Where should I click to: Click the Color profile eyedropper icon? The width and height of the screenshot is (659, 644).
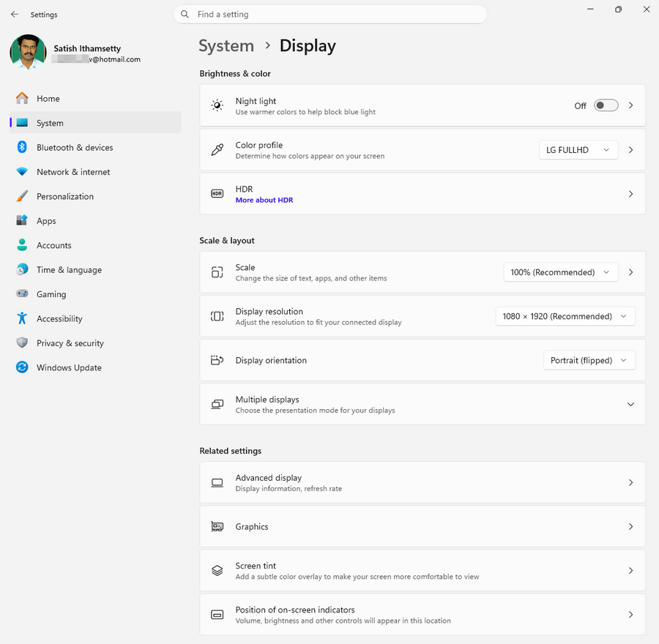point(217,149)
